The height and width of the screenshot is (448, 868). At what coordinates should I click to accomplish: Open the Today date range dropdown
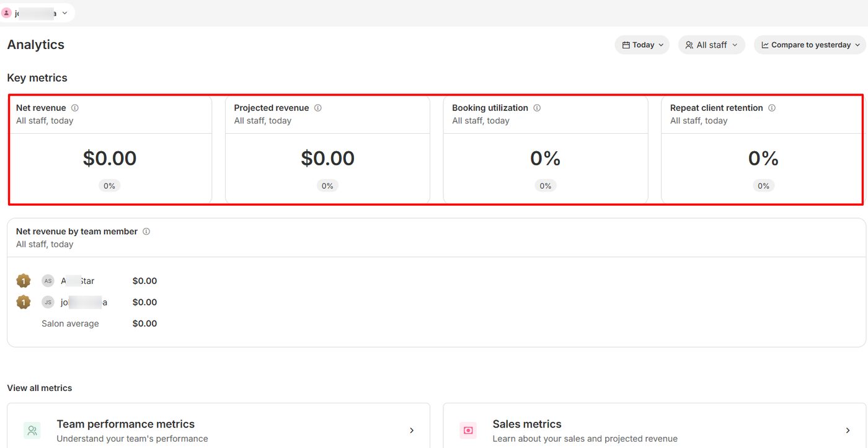coord(642,45)
